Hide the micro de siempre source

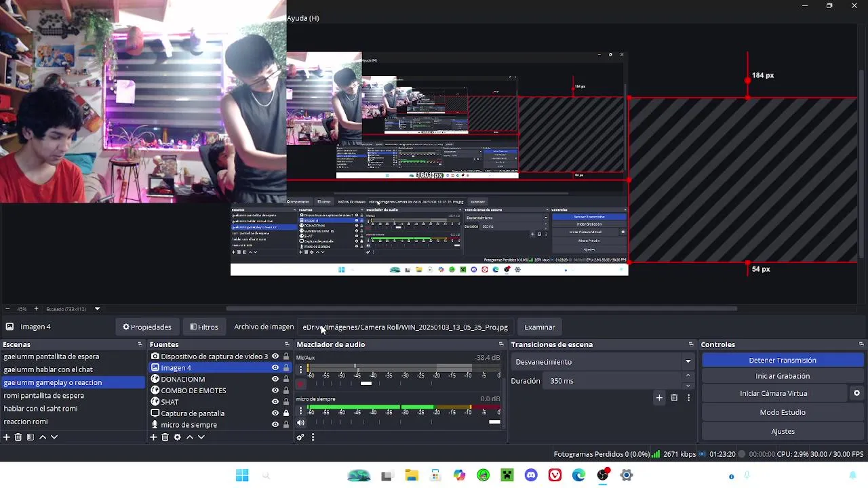point(275,425)
